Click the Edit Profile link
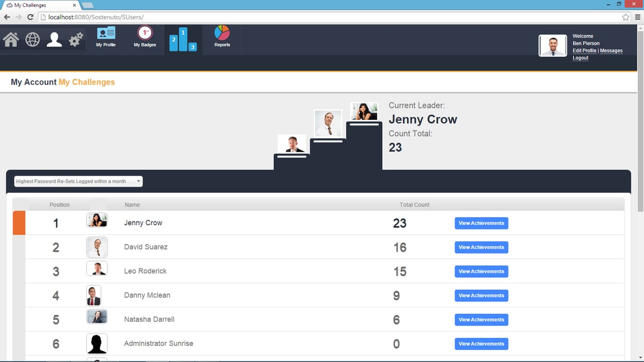The height and width of the screenshot is (362, 644). point(584,50)
